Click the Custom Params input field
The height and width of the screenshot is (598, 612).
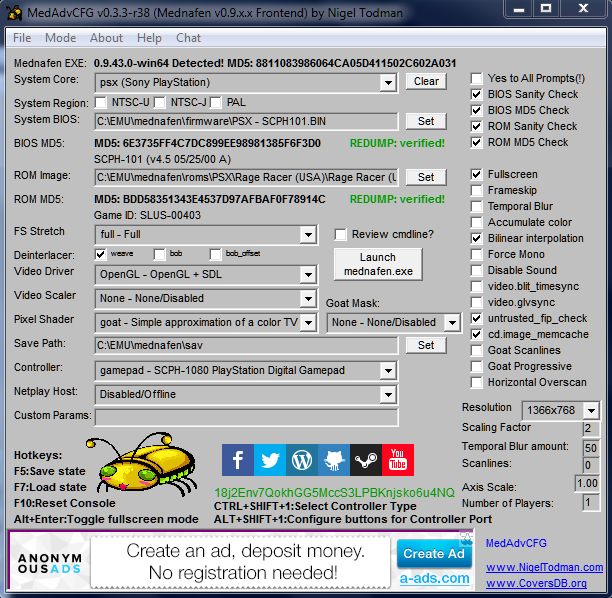point(247,418)
